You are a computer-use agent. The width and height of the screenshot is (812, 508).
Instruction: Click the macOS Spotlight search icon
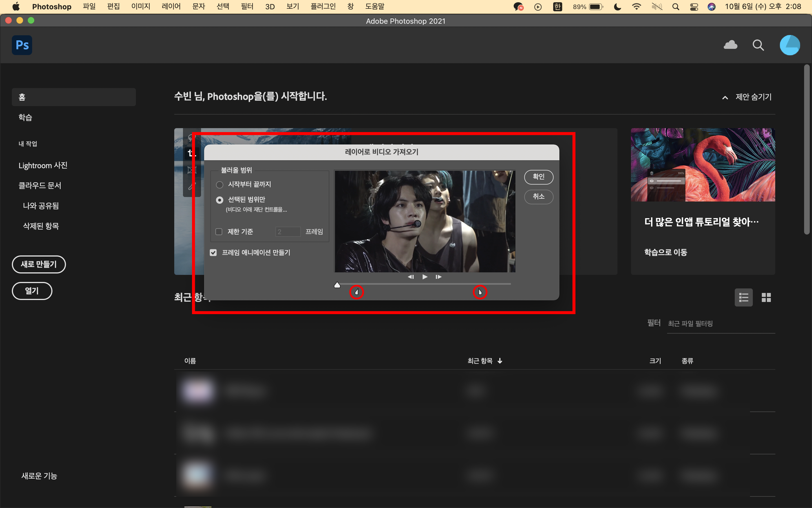(x=676, y=7)
